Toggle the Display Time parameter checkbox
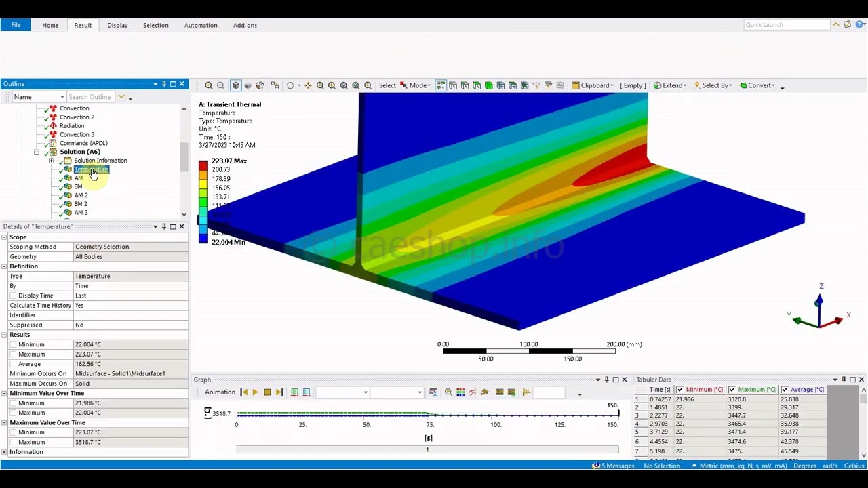This screenshot has width=868, height=488. click(x=13, y=296)
